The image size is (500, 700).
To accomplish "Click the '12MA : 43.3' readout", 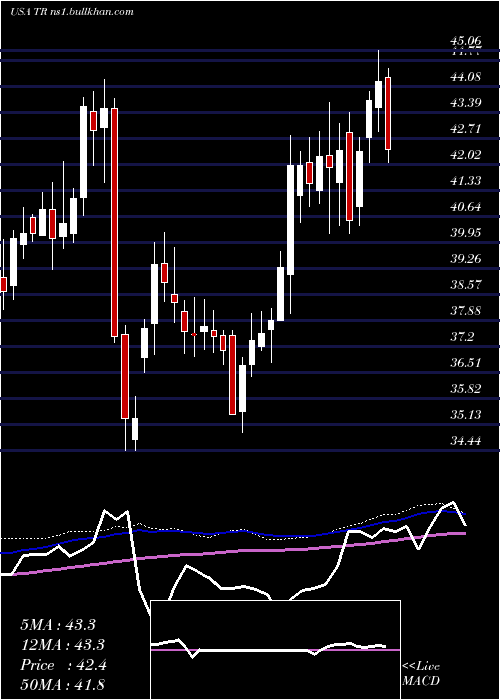I will click(x=62, y=645).
